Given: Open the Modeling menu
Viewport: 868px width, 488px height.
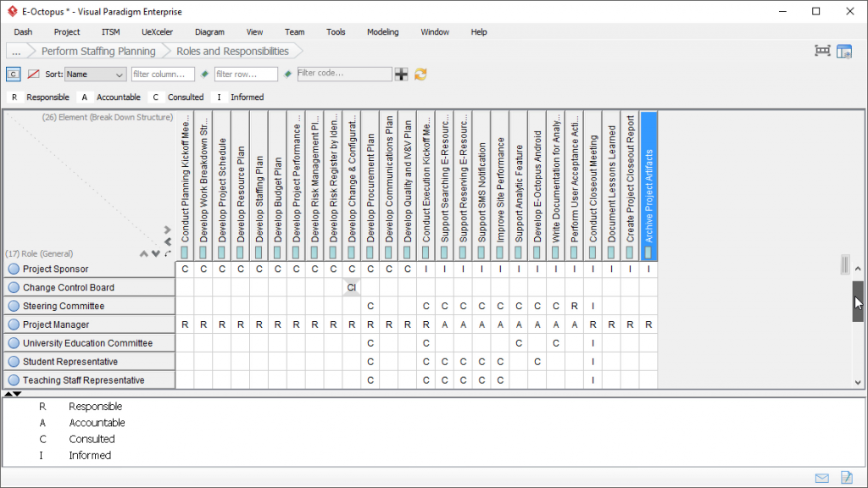Looking at the screenshot, I should (382, 32).
